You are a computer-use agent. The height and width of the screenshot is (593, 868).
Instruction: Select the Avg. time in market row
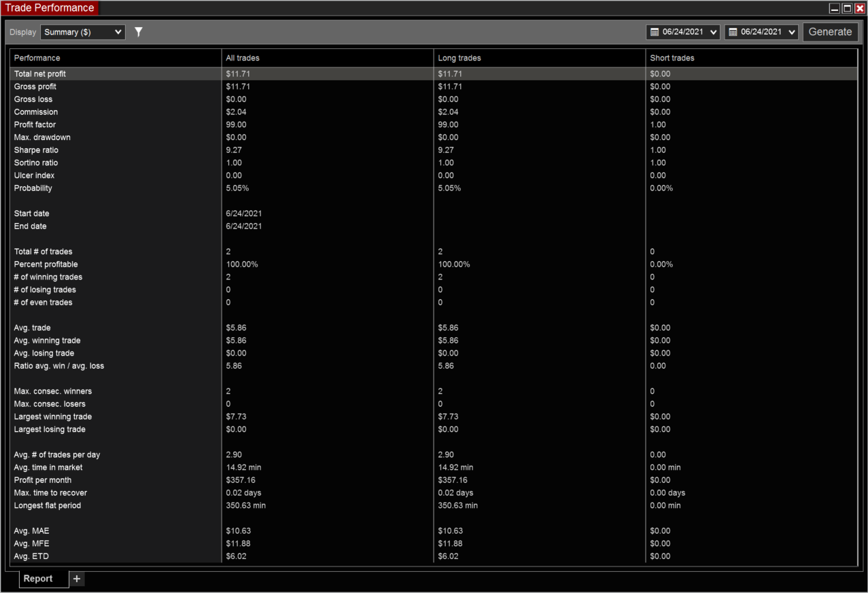(x=434, y=467)
